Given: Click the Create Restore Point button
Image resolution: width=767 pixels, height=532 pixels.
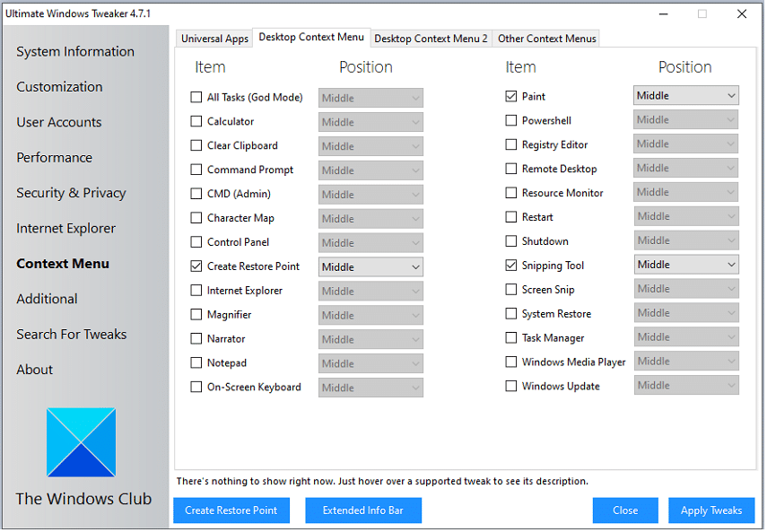Looking at the screenshot, I should [x=231, y=510].
